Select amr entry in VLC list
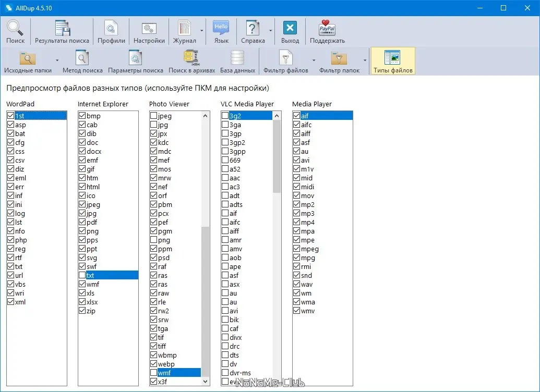 pyautogui.click(x=235, y=240)
